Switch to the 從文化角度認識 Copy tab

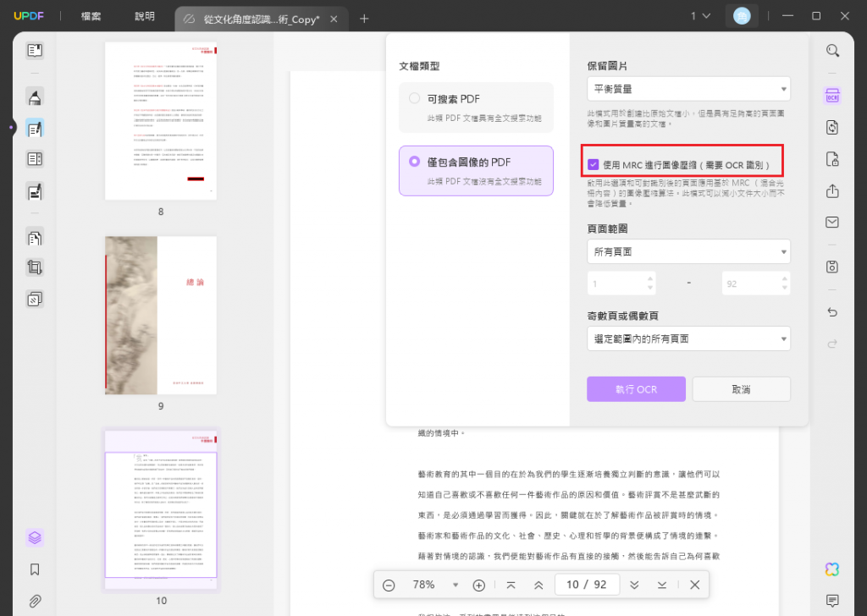point(261,19)
